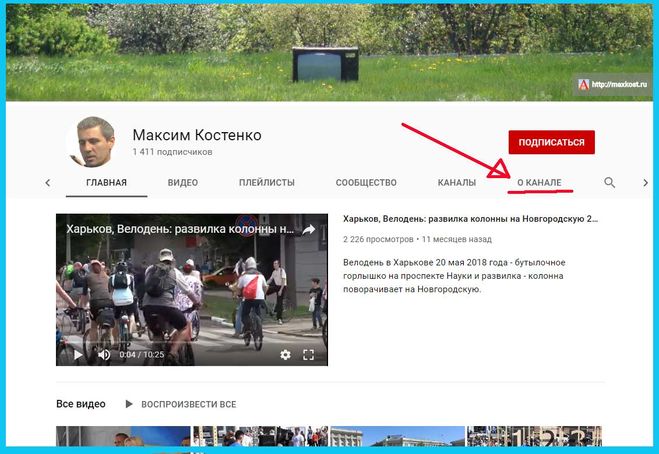Viewport: 659px width, 454px height.
Task: Switch to the О КАНАЛЕ tab
Action: (x=539, y=183)
